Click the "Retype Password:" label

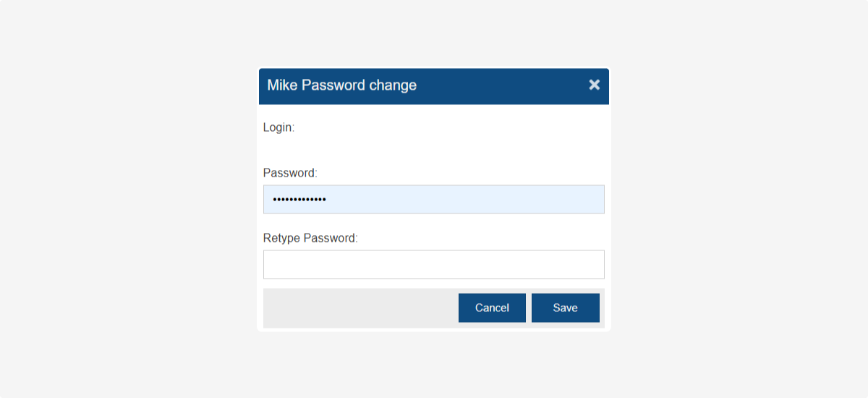pos(310,238)
